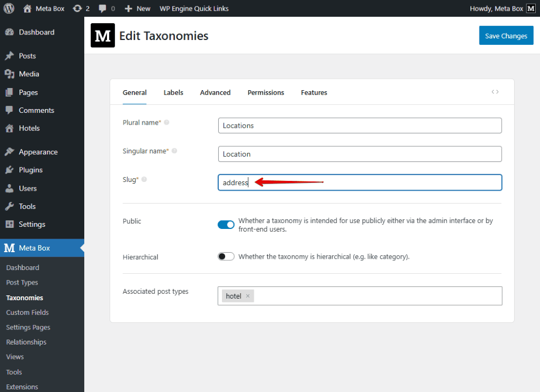Viewport: 540px width, 392px height.
Task: Click the help icon next to Plural name
Action: [x=167, y=123]
